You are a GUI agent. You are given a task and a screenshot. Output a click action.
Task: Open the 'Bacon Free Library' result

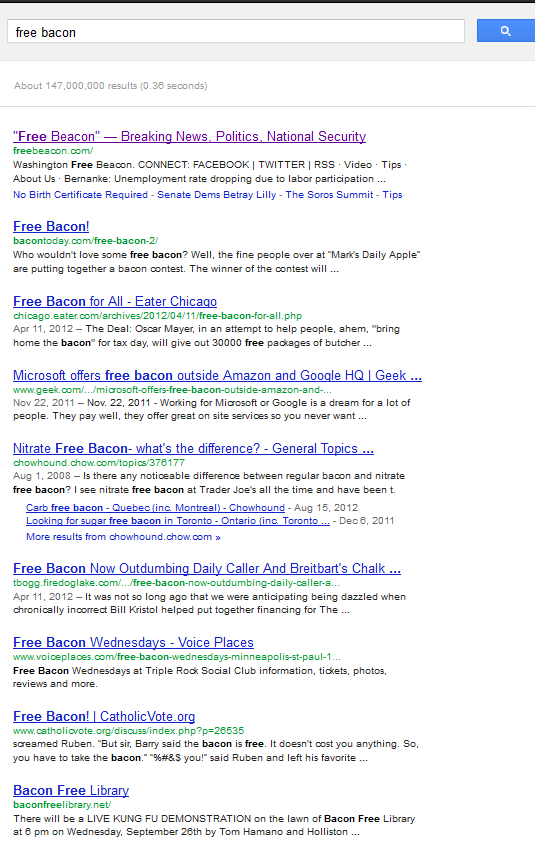71,790
